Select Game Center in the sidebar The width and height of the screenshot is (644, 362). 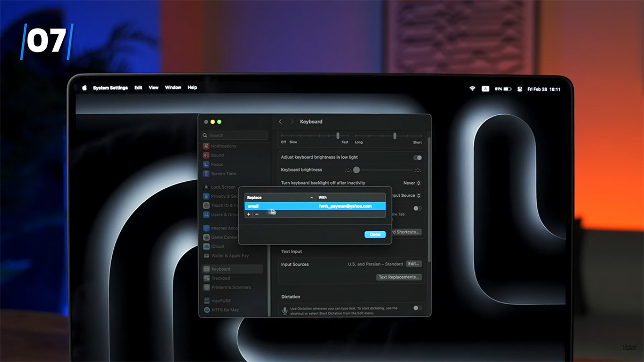(221, 237)
